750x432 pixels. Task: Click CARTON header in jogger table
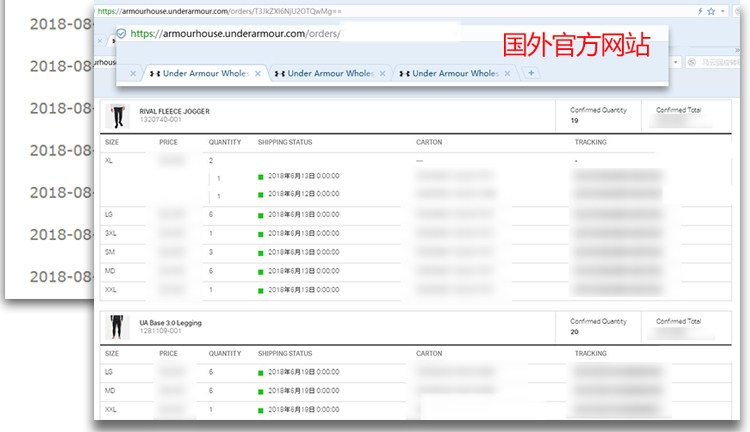coord(429,142)
